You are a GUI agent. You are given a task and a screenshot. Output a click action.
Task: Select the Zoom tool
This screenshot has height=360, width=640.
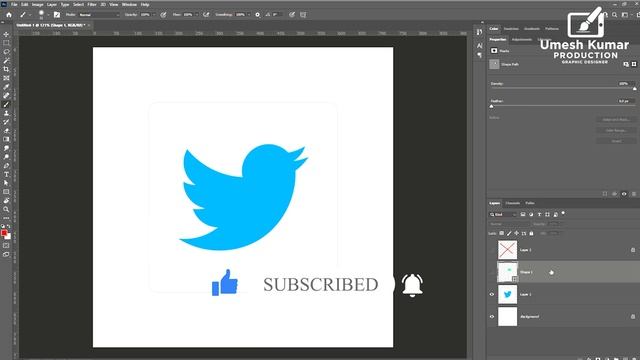click(6, 209)
